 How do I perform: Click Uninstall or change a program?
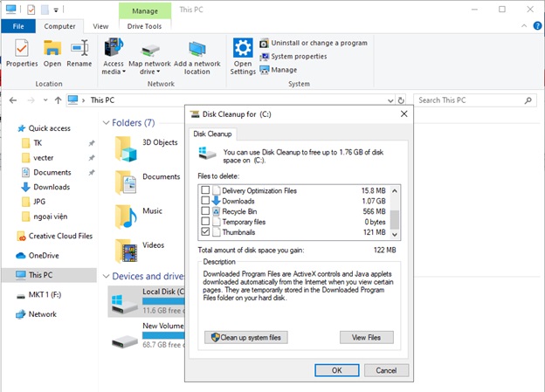click(x=314, y=43)
